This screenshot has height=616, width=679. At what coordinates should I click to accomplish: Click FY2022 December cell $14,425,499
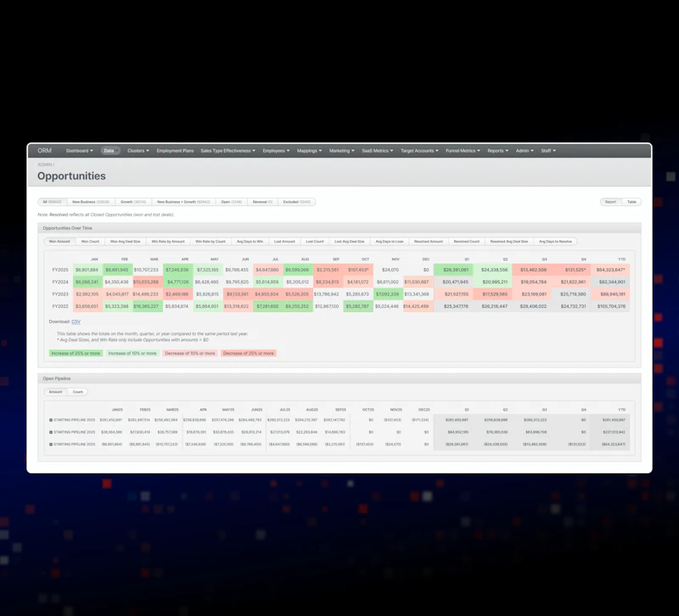(x=417, y=306)
